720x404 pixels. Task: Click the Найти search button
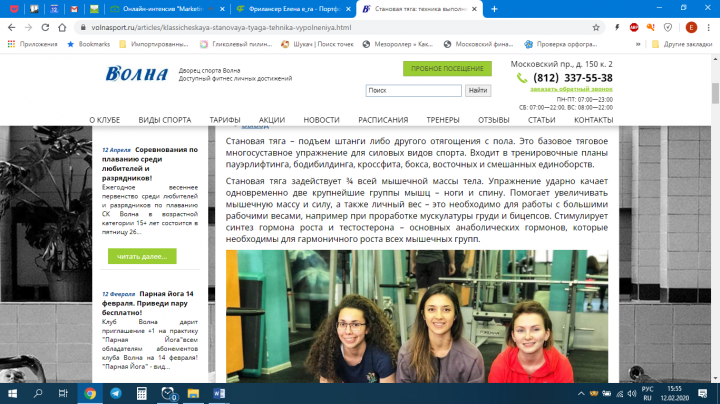click(478, 90)
